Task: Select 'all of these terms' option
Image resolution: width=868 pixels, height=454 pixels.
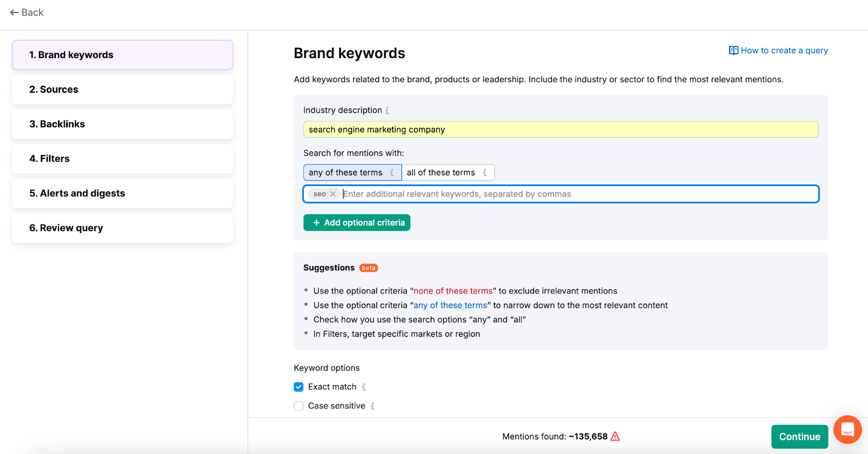Action: pos(441,172)
